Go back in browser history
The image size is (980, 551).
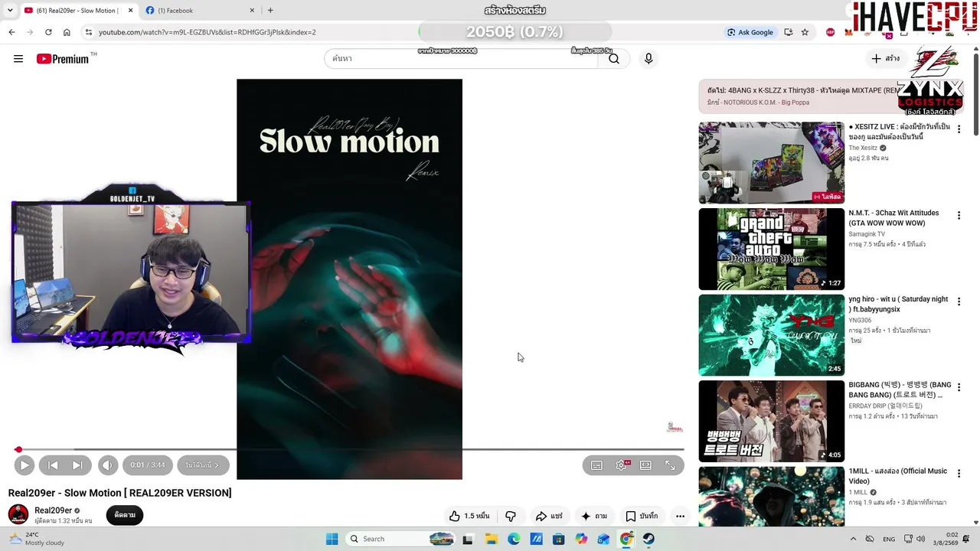point(11,32)
